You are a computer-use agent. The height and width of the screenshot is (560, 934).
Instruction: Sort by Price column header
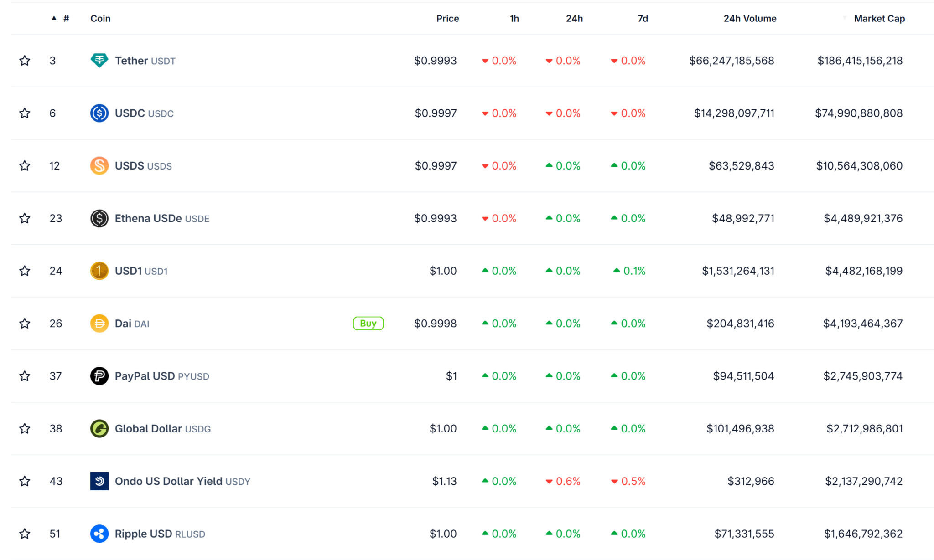447,18
